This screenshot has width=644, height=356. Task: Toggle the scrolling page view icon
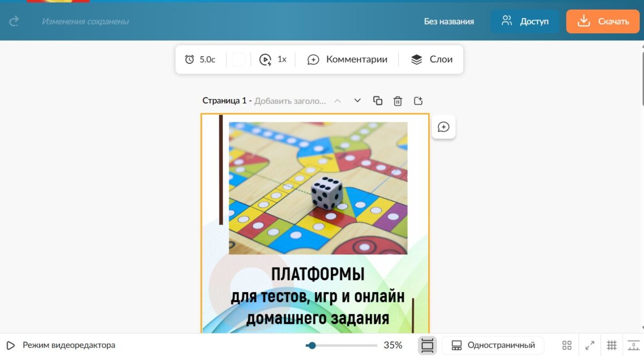[427, 345]
